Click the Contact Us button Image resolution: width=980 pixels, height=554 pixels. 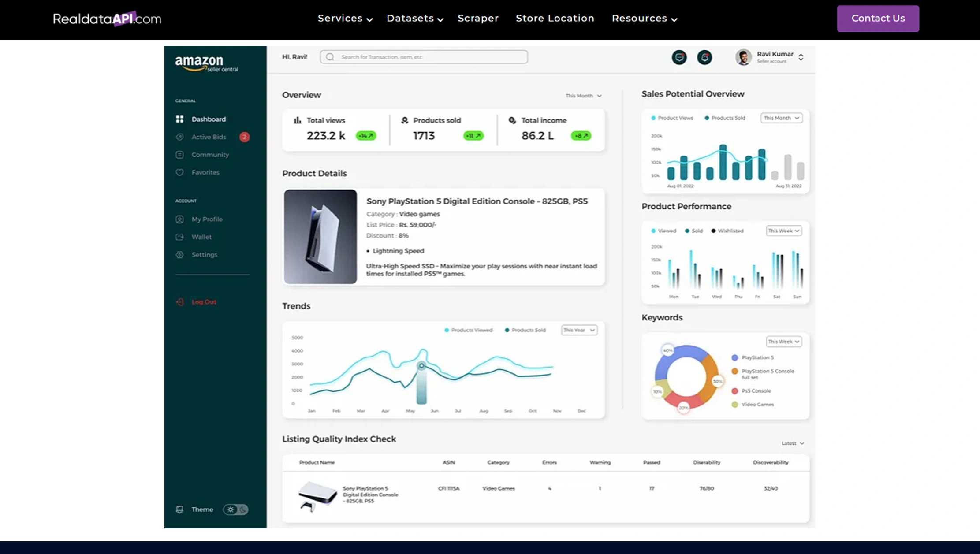coord(878,19)
